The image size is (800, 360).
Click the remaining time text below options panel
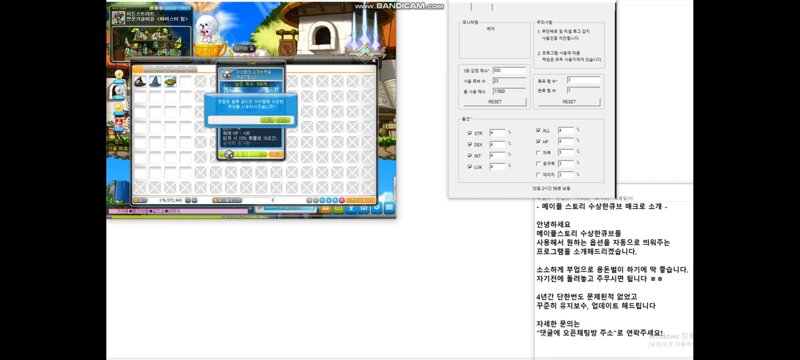point(552,189)
